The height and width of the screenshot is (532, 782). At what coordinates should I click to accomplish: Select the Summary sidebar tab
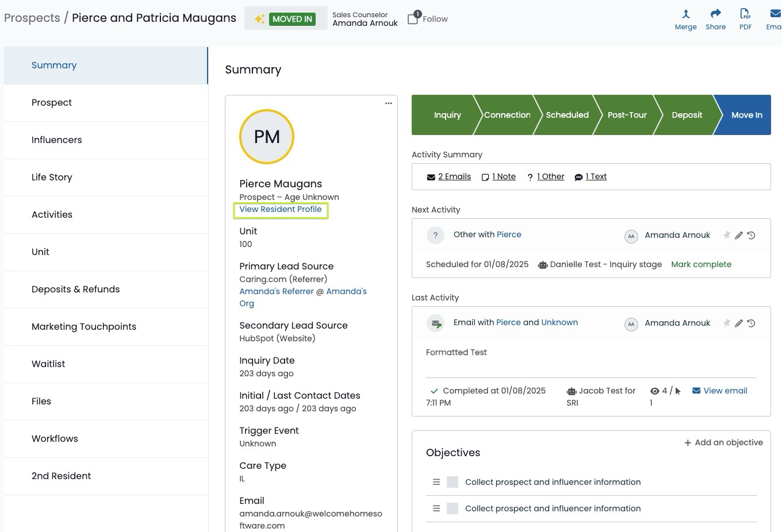106,65
